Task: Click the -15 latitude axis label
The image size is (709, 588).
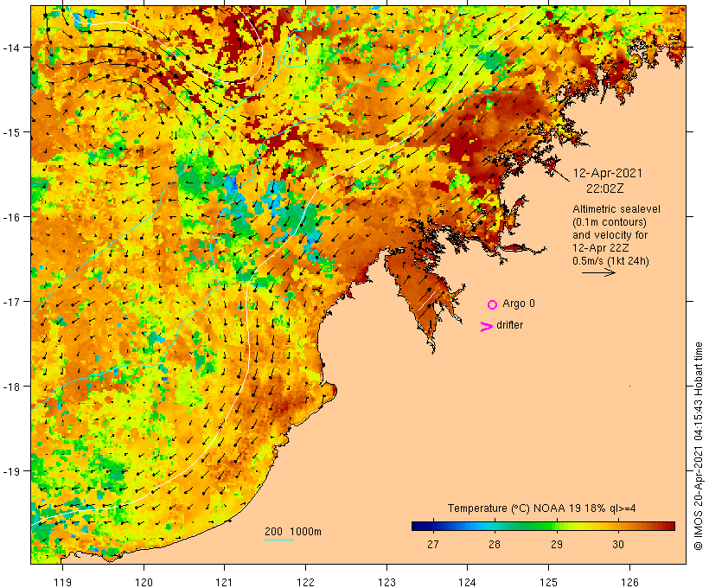Action: click(x=11, y=132)
